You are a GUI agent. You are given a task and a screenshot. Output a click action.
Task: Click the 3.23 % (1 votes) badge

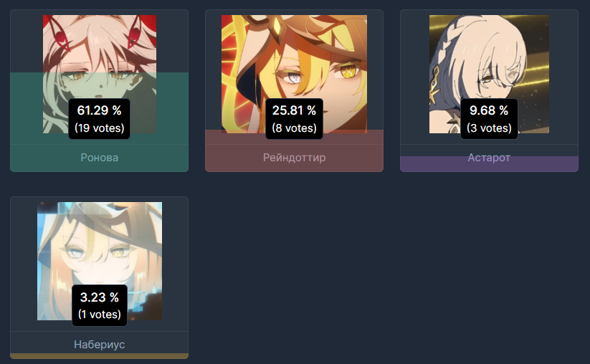click(x=100, y=305)
